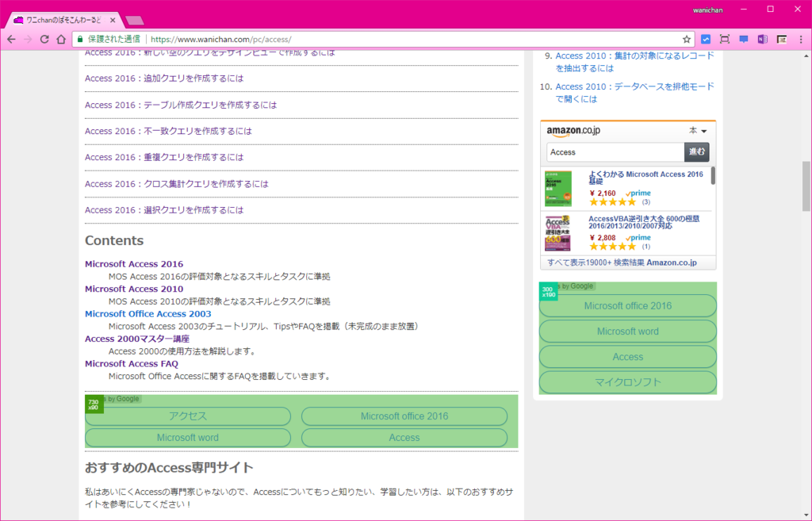
Task: Click bottom banner Microsoft office 2016 ad
Action: [404, 416]
